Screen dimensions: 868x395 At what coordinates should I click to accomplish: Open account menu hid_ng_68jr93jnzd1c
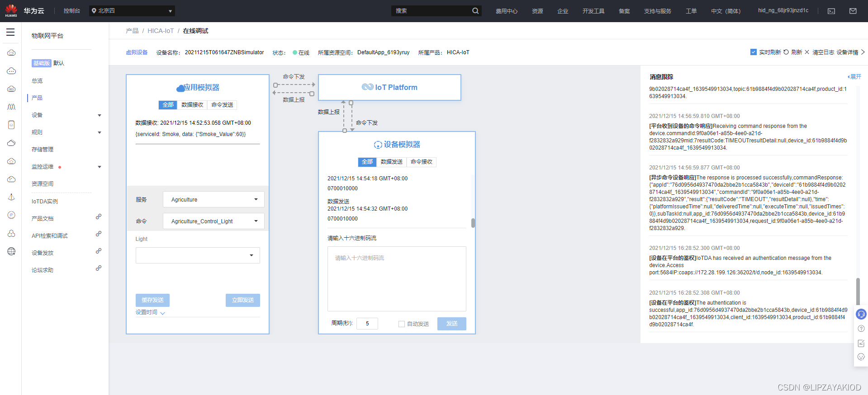point(783,10)
